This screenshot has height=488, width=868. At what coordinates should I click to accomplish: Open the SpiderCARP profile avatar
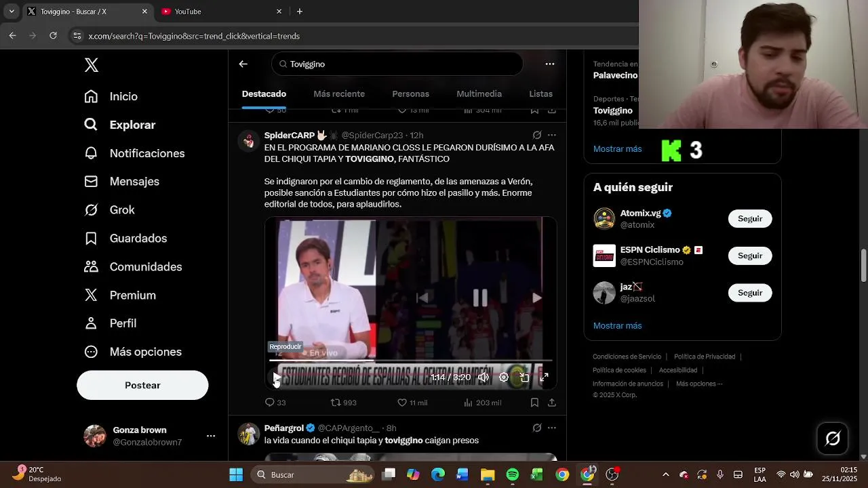249,141
